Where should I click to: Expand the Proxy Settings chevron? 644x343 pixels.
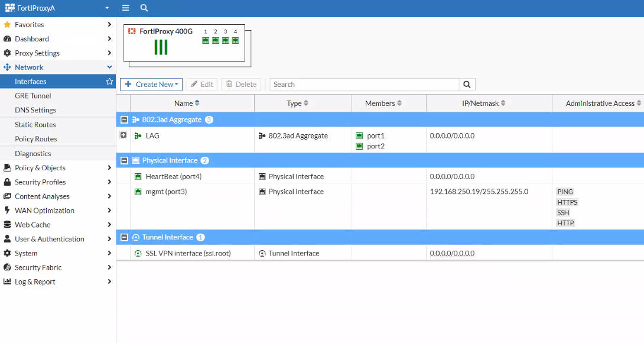point(109,53)
